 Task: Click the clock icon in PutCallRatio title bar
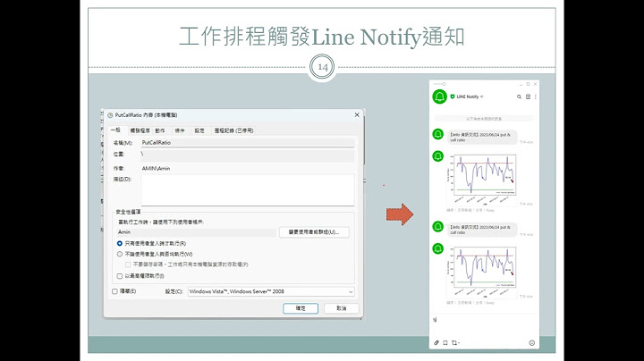[x=110, y=115]
